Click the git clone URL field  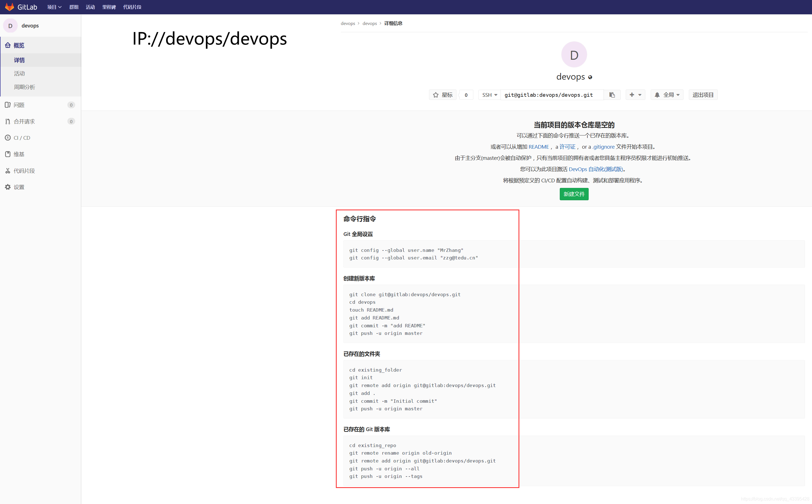pos(552,95)
